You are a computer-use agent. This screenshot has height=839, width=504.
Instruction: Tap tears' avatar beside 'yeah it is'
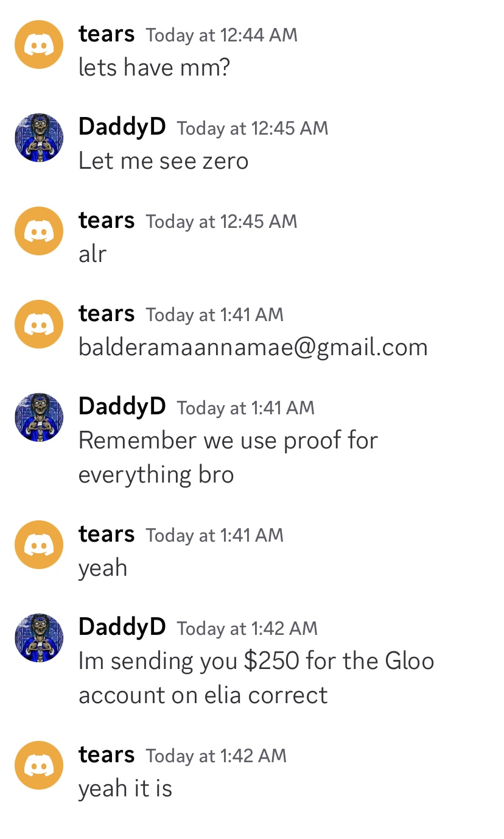click(39, 765)
